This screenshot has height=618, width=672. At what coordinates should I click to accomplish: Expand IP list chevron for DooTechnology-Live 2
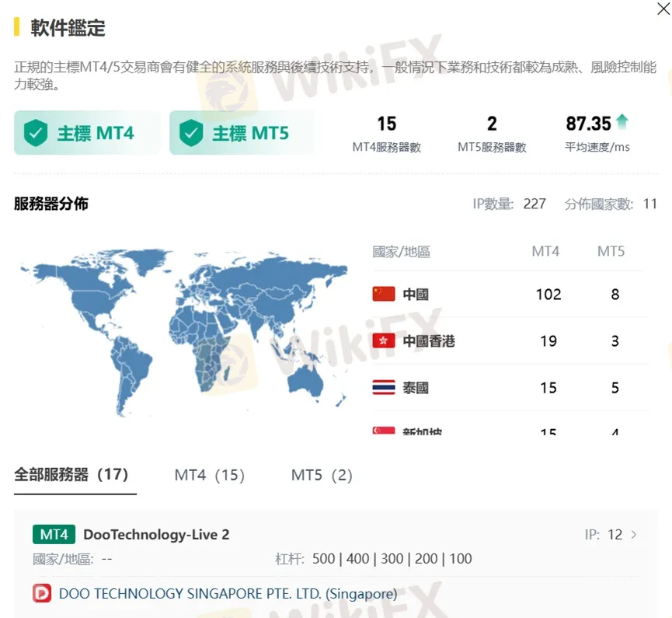point(634,534)
